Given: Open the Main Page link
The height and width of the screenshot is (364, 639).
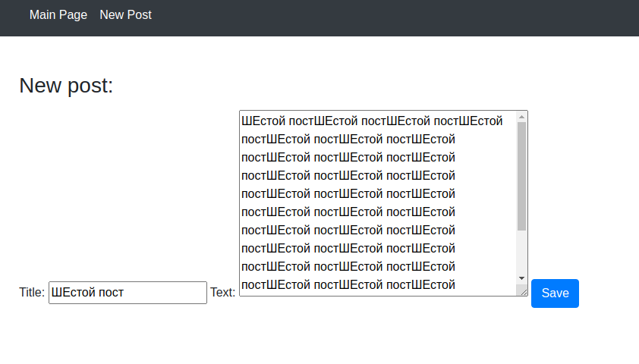Looking at the screenshot, I should point(58,14).
